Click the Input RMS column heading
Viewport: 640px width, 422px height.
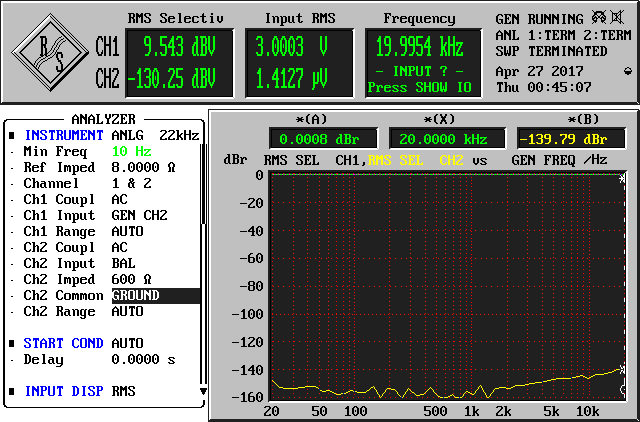(300, 19)
